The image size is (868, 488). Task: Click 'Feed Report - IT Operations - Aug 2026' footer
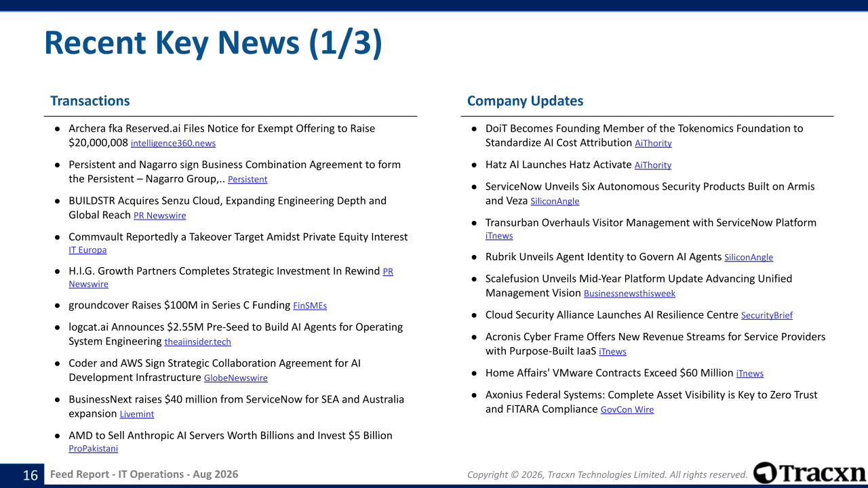pos(144,474)
